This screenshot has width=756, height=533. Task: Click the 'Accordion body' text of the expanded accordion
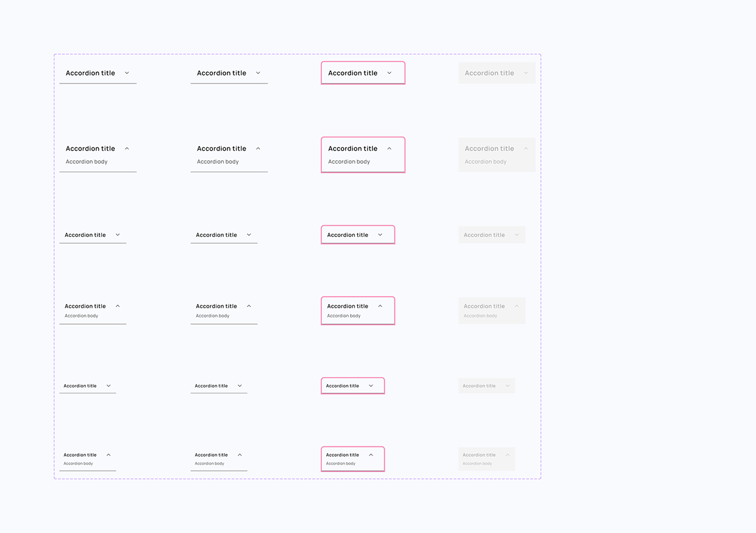86,161
